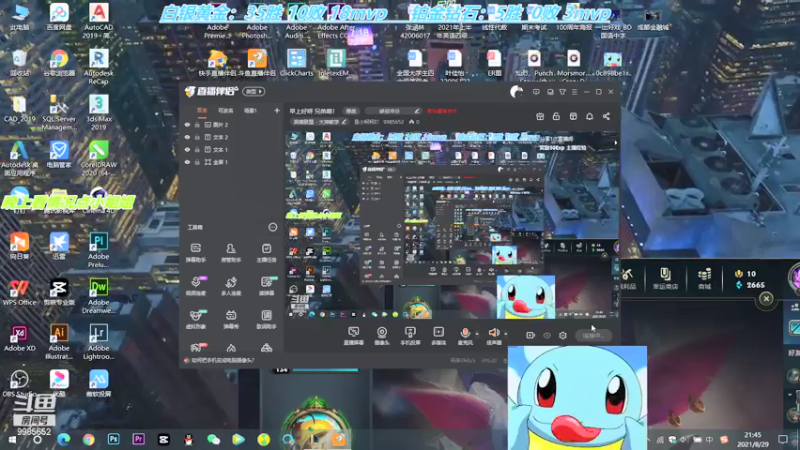Edit the 英雄联盟 category with pencil
Viewport: 800px width, 450px height.
(x=344, y=122)
